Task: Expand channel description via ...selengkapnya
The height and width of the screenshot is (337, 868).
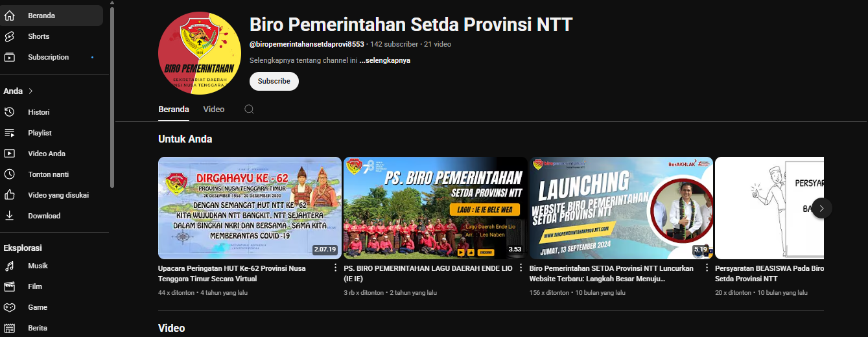Action: 385,60
